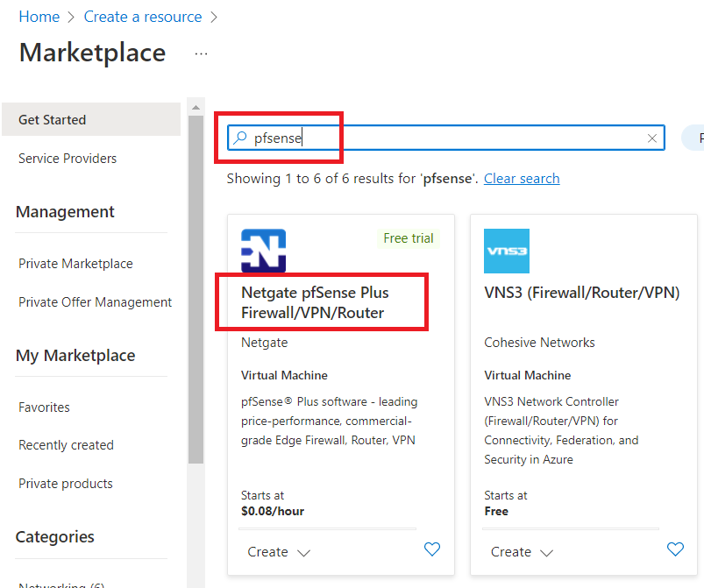The width and height of the screenshot is (704, 588).
Task: Favorite the Netgate pfSense Plus offer
Action: 432,549
